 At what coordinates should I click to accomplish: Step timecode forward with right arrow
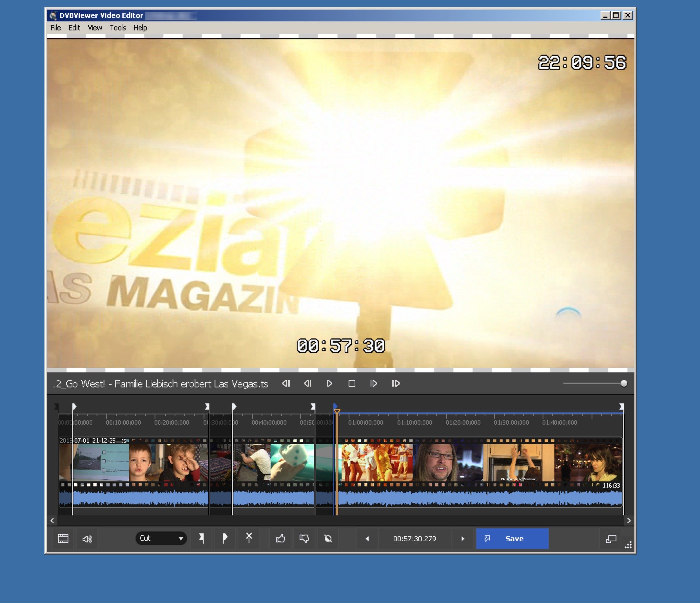[462, 539]
